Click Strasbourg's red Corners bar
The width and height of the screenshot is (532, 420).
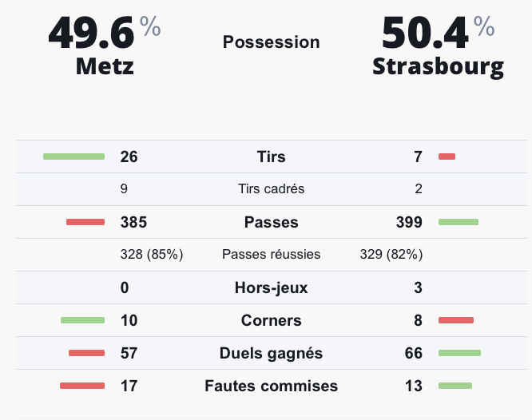[456, 320]
